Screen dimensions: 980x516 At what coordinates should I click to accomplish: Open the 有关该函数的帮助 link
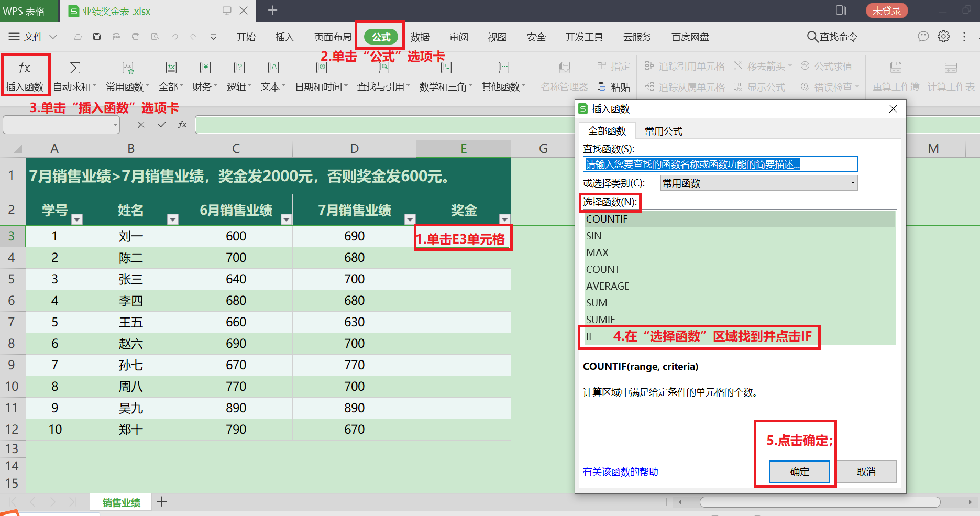620,471
